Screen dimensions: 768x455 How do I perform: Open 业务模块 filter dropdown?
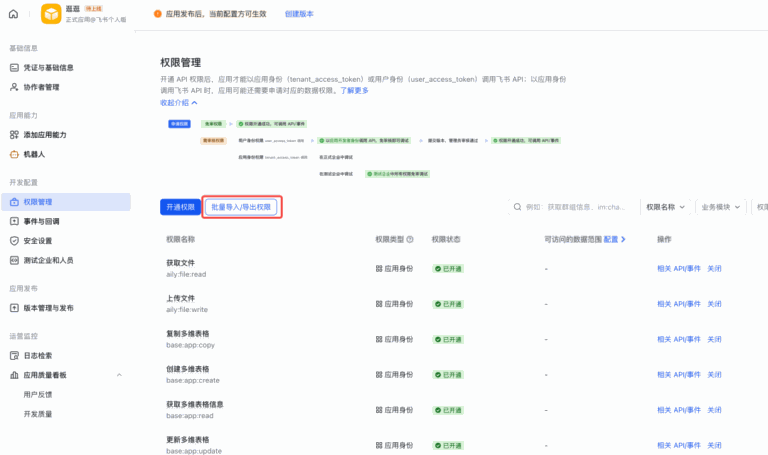click(720, 207)
